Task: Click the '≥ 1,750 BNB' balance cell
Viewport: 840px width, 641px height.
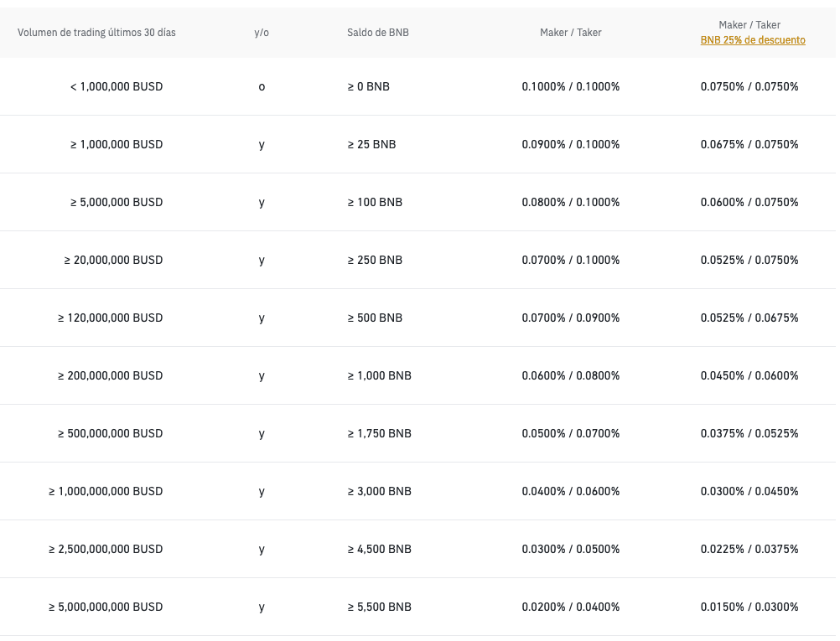Action: click(379, 434)
